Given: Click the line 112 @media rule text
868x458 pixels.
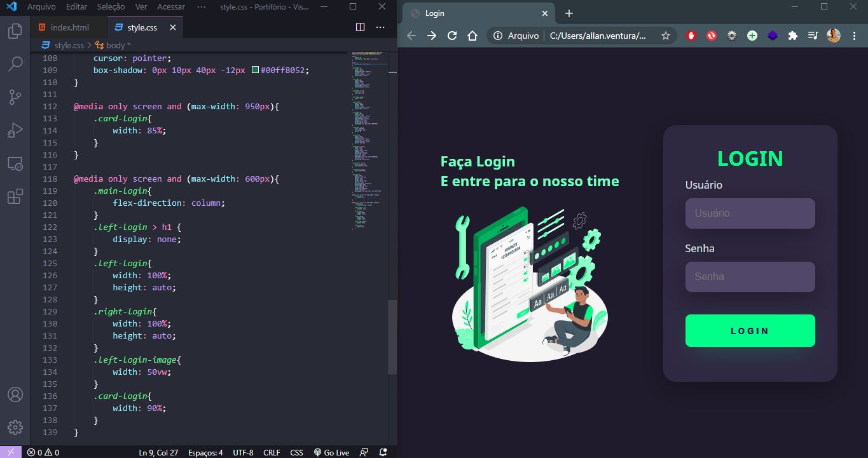Looking at the screenshot, I should tap(177, 106).
